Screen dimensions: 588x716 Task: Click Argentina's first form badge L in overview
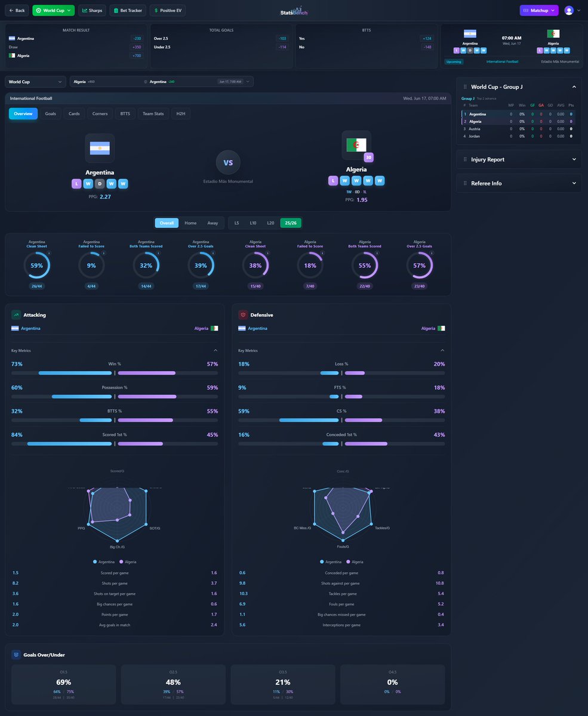coord(76,184)
